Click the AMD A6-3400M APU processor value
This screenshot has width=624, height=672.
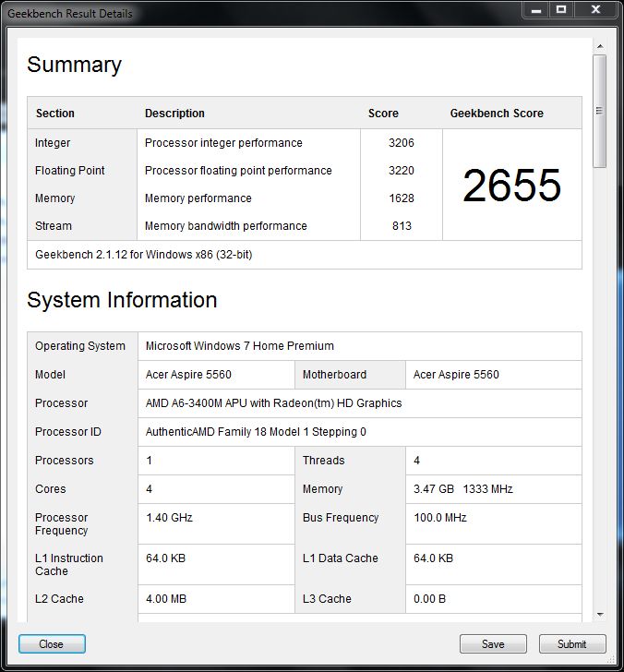(273, 403)
